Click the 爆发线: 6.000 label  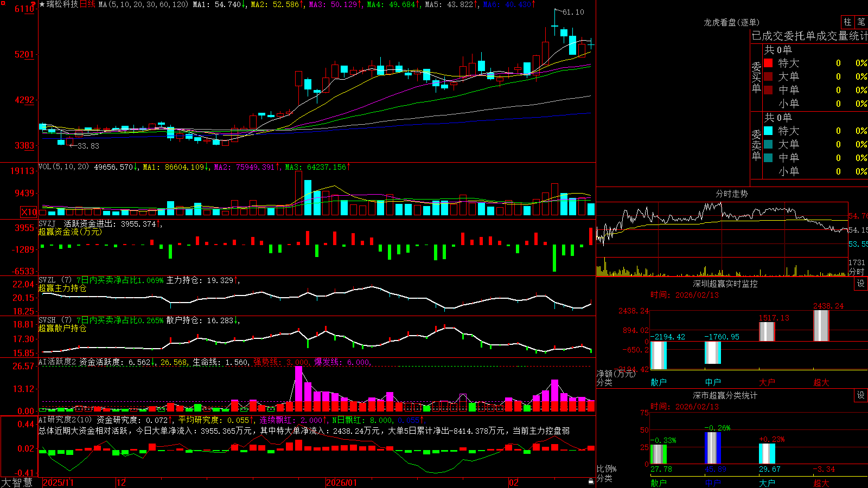[x=342, y=362]
